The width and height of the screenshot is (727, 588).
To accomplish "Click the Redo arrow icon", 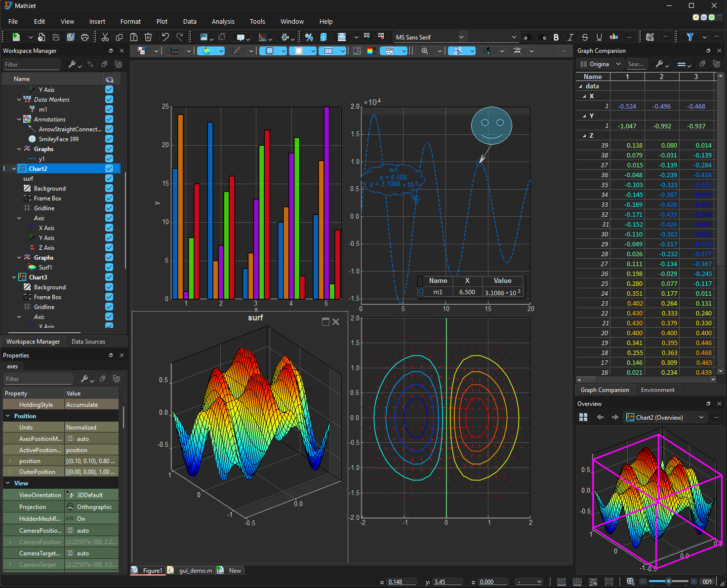I will 180,37.
